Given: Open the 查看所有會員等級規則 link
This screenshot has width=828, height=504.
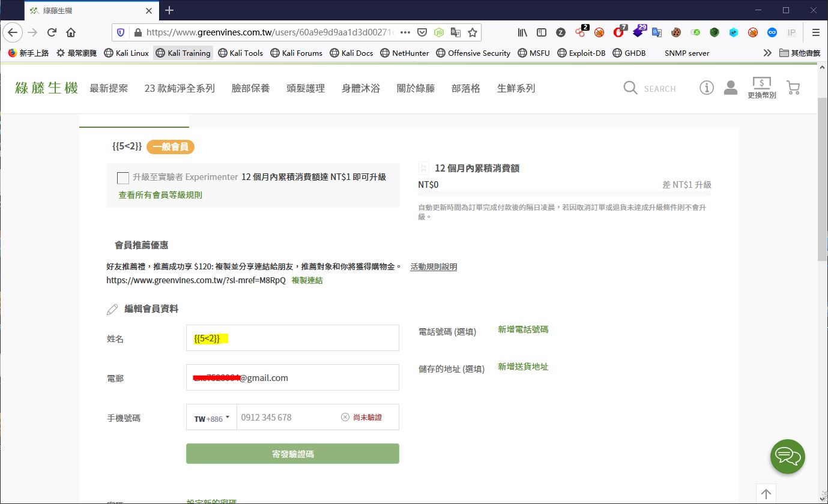Looking at the screenshot, I should 160,195.
